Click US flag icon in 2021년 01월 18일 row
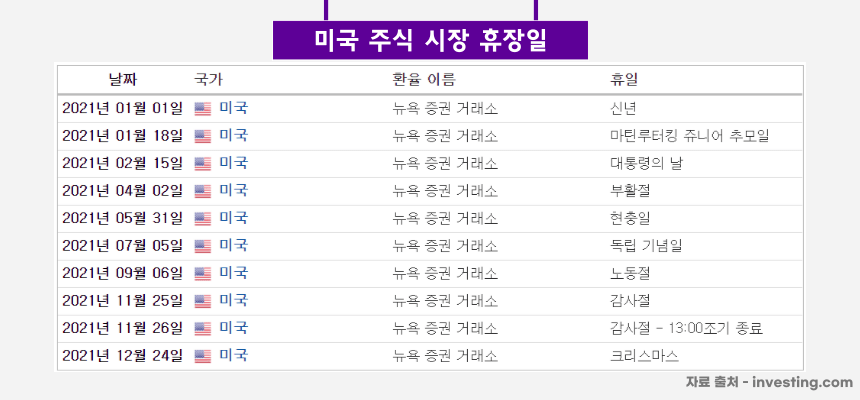The height and width of the screenshot is (400, 860). pyautogui.click(x=202, y=136)
